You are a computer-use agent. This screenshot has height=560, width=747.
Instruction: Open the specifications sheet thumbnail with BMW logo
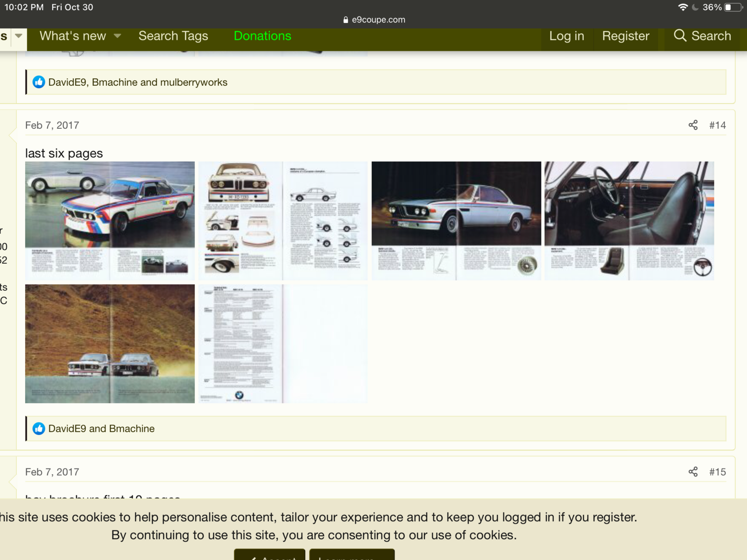pyautogui.click(x=283, y=343)
